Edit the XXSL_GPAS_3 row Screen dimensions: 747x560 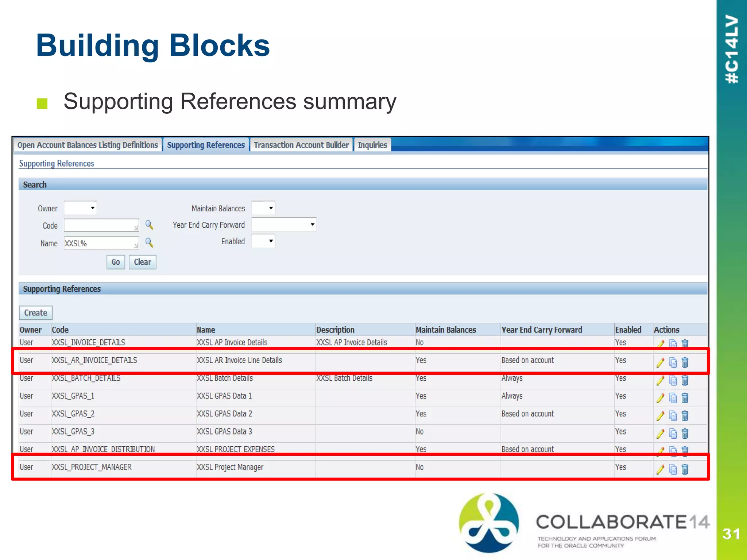click(660, 434)
